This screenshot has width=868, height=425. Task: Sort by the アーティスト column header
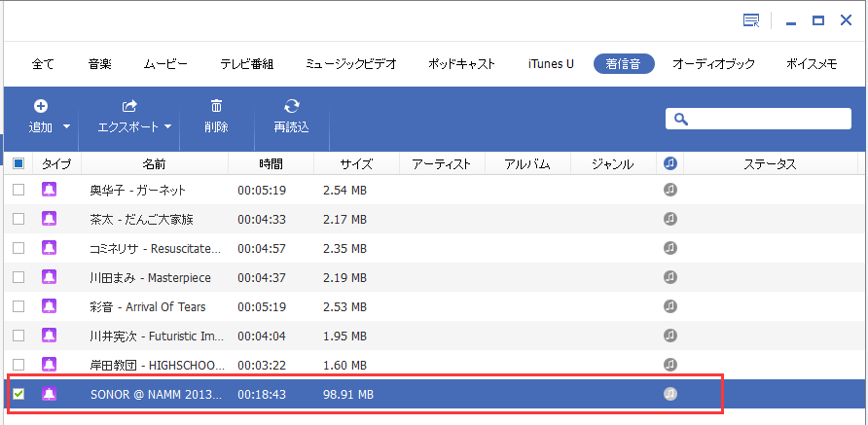pyautogui.click(x=442, y=163)
